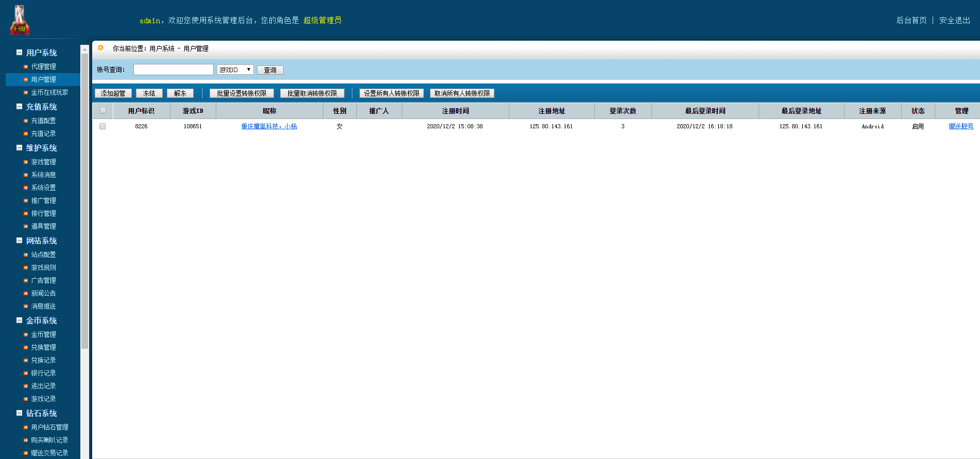Click the bullet icon beside 用户钻石管理
This screenshot has width=980, height=459.
26,427
